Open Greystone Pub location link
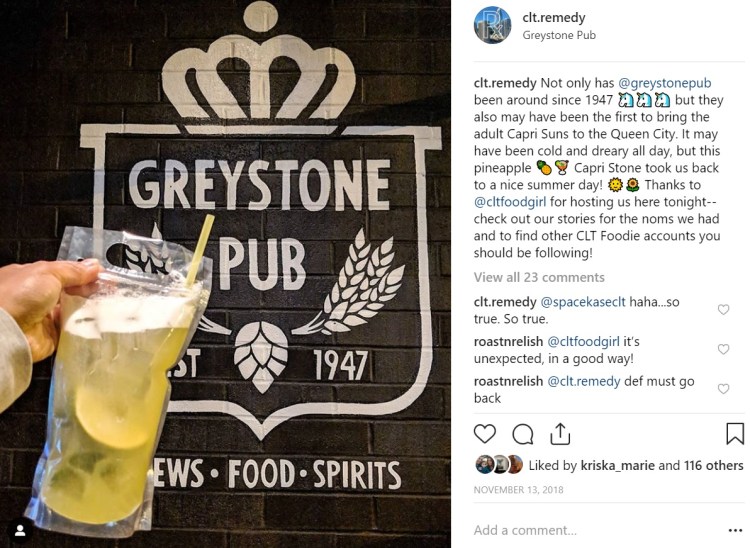 pos(559,35)
